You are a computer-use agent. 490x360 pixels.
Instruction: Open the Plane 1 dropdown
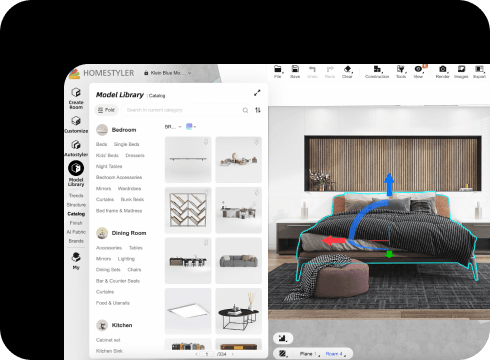point(309,354)
